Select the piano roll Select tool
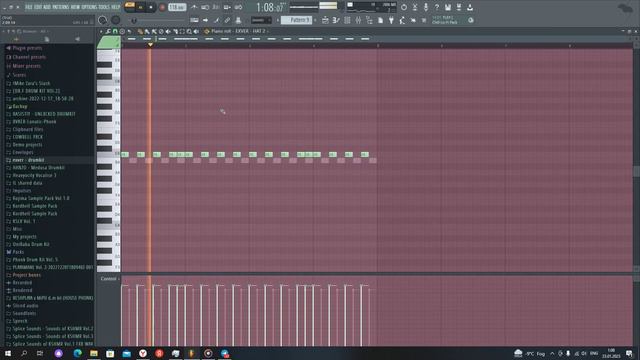This screenshot has width=640, height=360. [182, 31]
